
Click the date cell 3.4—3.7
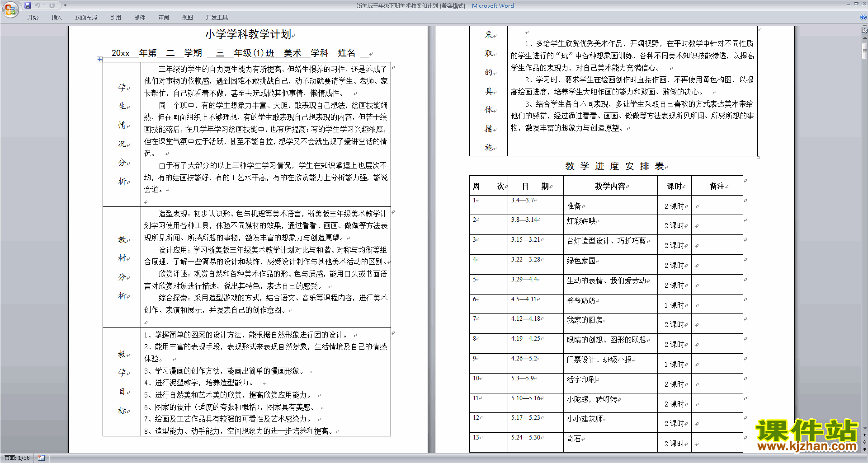coord(535,206)
